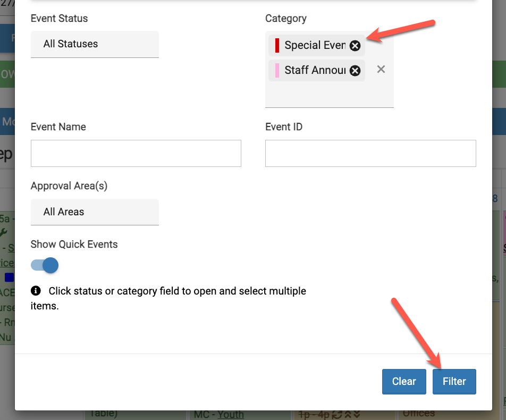Click the pink Staff Announcements color bar
506x420 pixels.
[x=277, y=70]
